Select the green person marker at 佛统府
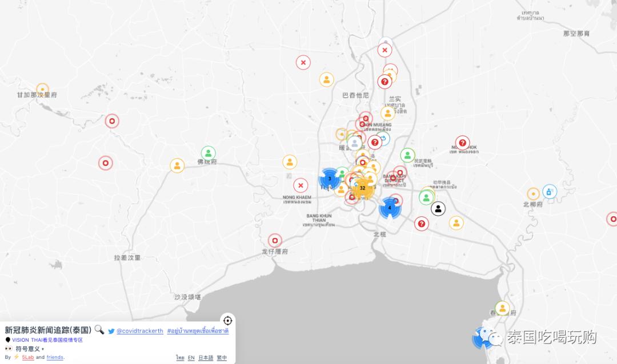This screenshot has width=617, height=364. coord(208,153)
